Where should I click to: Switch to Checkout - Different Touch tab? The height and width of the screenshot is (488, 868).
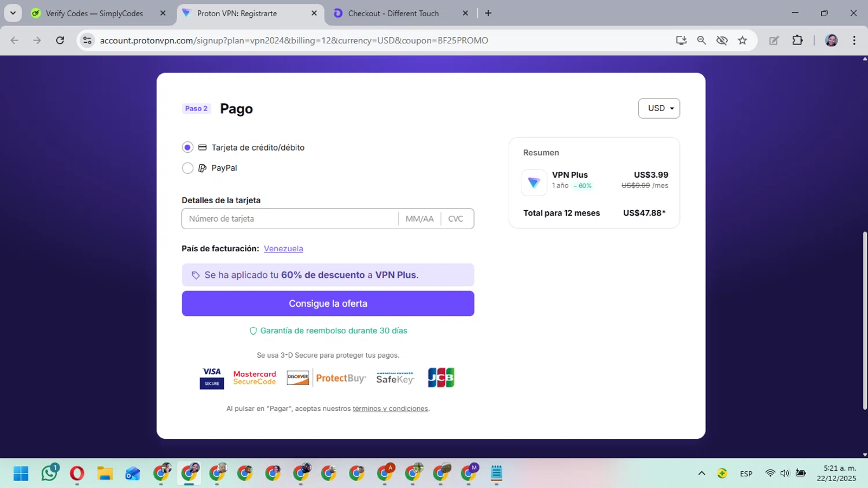coord(393,13)
